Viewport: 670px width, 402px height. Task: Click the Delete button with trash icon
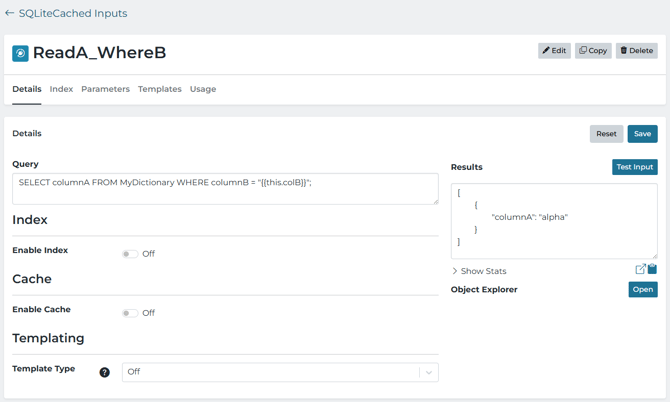pyautogui.click(x=636, y=50)
